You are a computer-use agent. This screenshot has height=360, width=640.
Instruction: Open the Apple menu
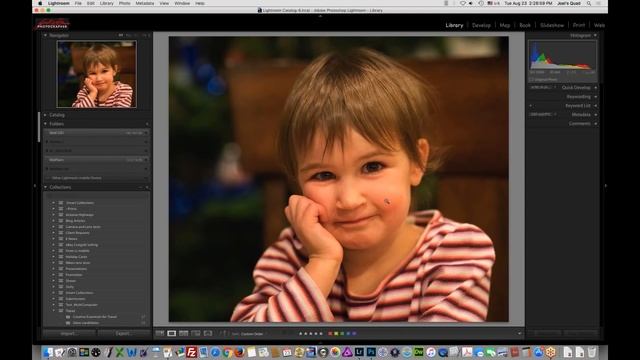tap(40, 3)
